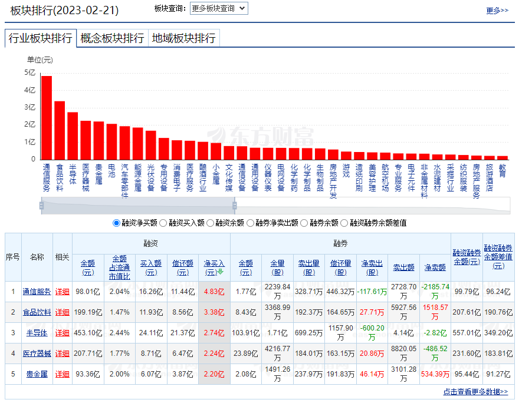
Task: Open the 地域板块排行 tab
Action: coord(183,38)
